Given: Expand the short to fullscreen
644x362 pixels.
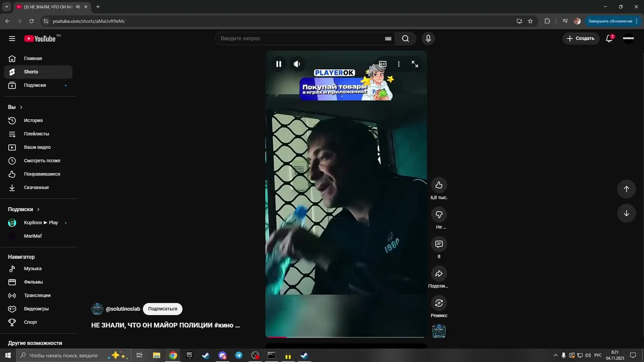Looking at the screenshot, I should [x=415, y=64].
